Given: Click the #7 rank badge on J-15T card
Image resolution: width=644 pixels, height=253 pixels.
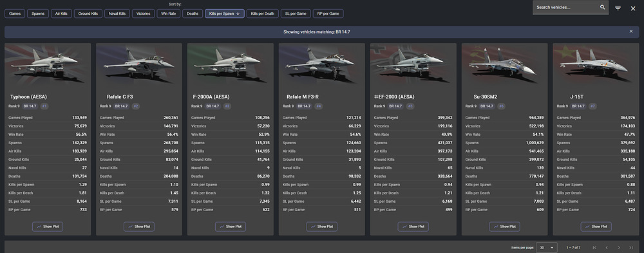Looking at the screenshot, I should coord(592,106).
